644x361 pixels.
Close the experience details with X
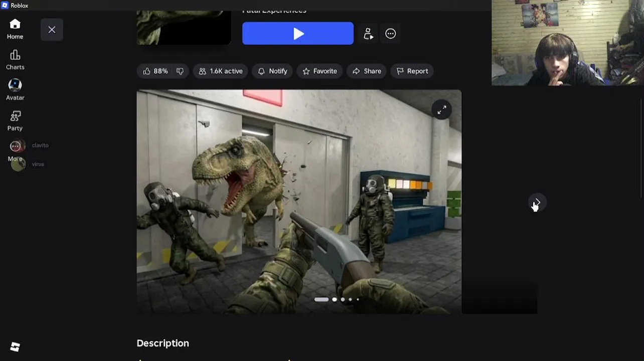coord(52,30)
